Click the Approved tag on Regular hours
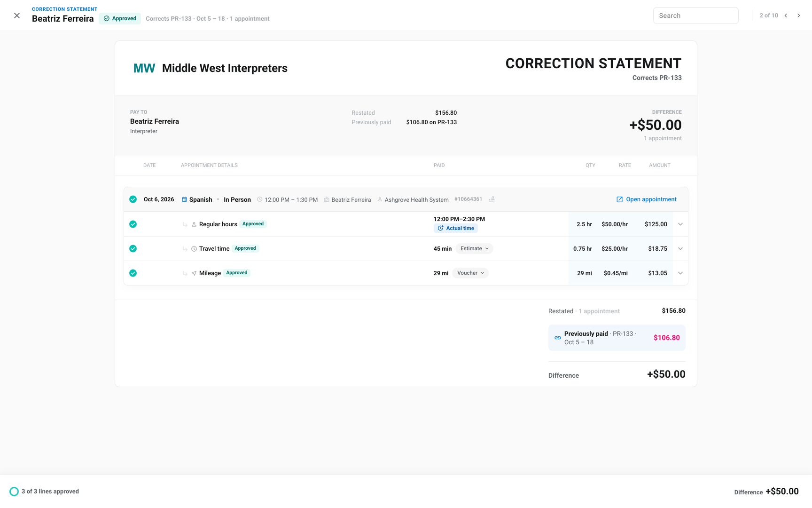Viewport: 812px width, 508px height. coord(253,224)
